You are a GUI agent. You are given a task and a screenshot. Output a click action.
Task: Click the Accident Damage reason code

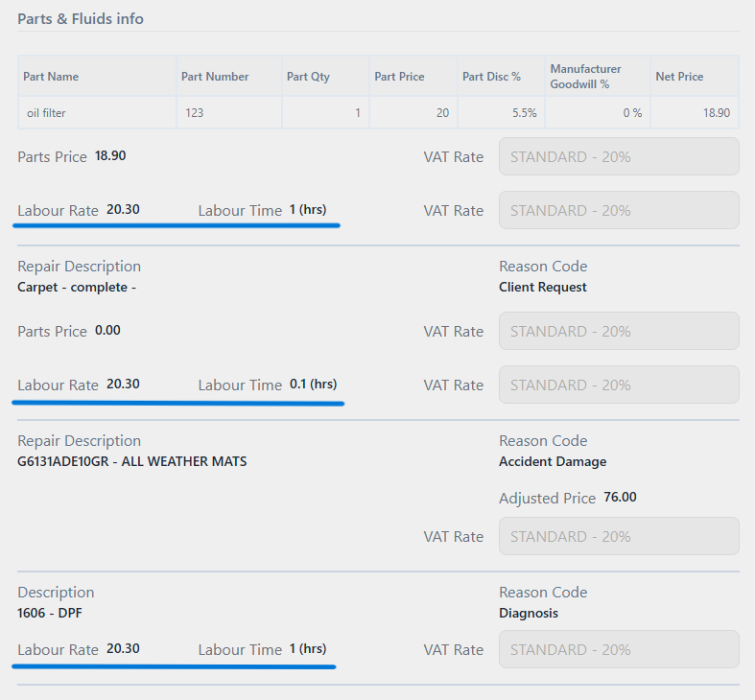pyautogui.click(x=553, y=461)
